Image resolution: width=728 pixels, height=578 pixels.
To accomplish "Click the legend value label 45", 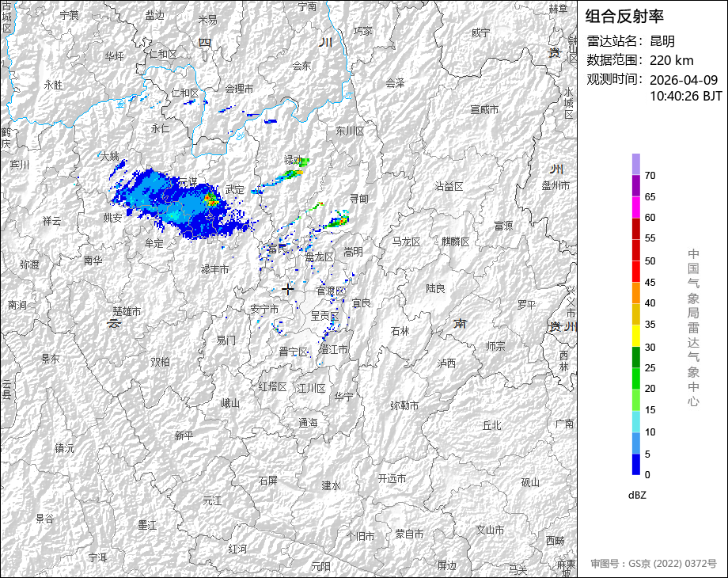I will click(650, 283).
